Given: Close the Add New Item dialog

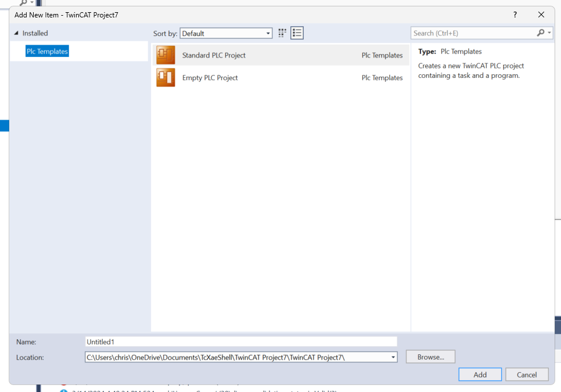Looking at the screenshot, I should click(541, 15).
